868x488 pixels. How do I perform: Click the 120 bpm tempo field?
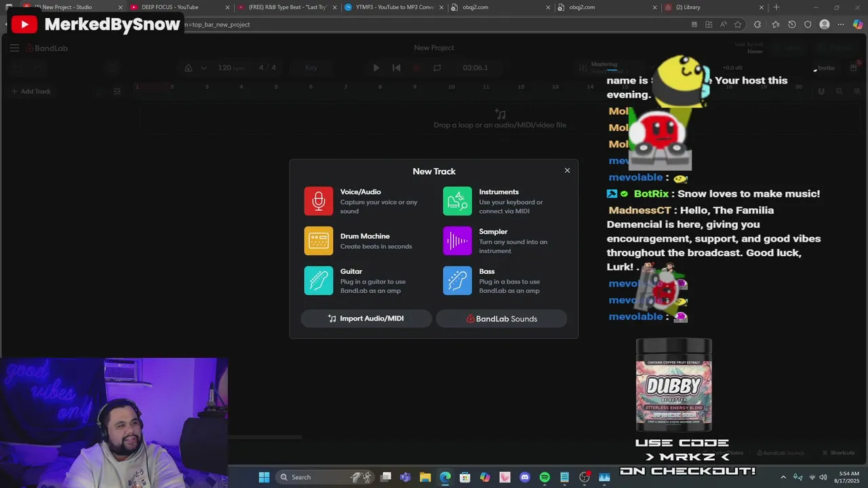(x=231, y=68)
